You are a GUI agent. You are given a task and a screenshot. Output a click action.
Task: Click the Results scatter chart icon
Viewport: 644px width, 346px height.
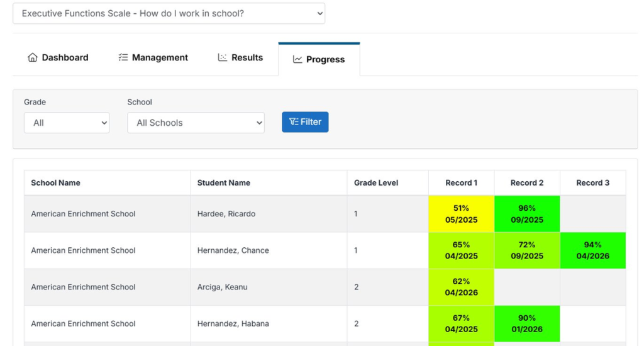click(x=223, y=58)
